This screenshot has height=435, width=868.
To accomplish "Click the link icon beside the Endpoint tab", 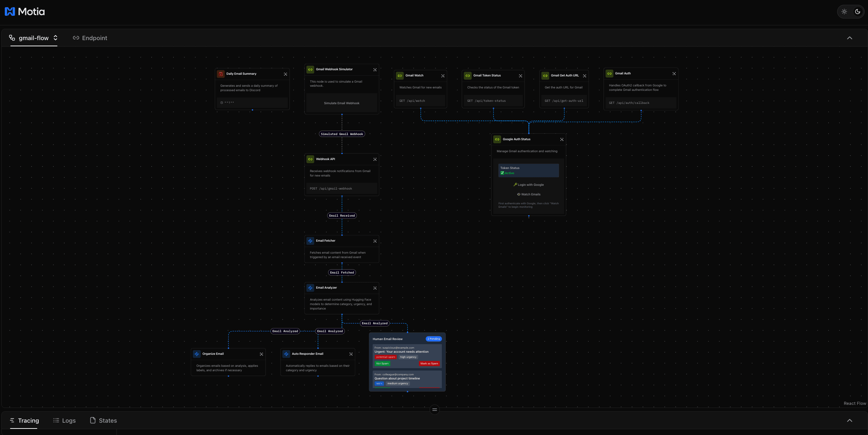I will (x=76, y=38).
